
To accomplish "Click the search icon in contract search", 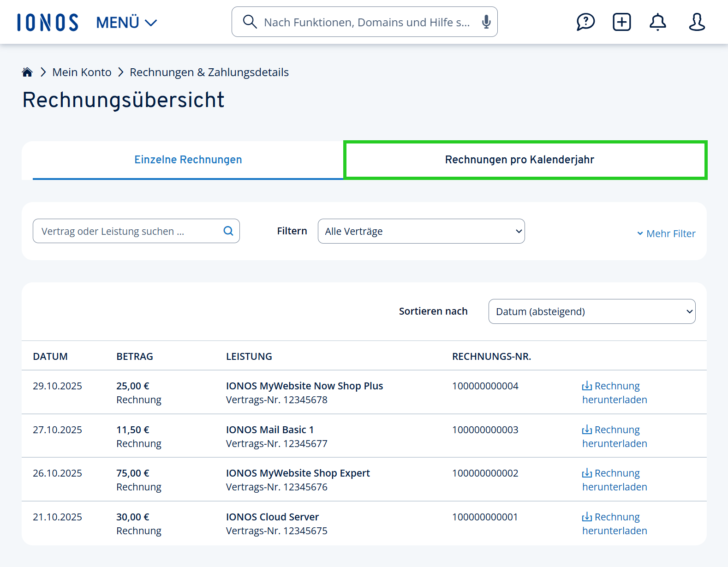I will [x=228, y=231].
